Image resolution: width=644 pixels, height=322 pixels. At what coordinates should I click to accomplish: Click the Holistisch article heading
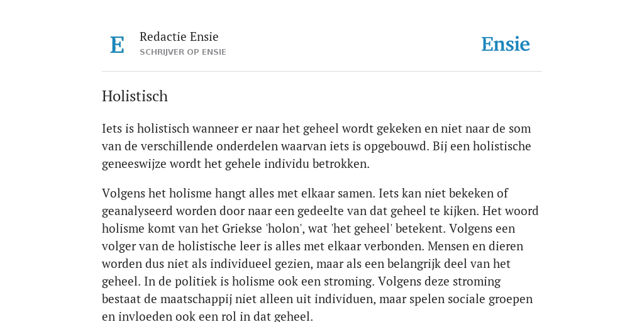[x=135, y=96]
